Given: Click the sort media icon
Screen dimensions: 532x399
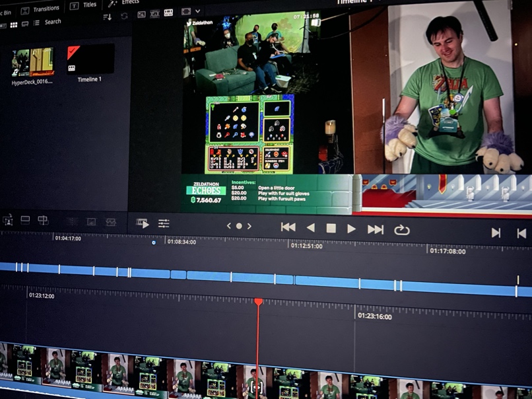Looking at the screenshot, I should coord(108,17).
